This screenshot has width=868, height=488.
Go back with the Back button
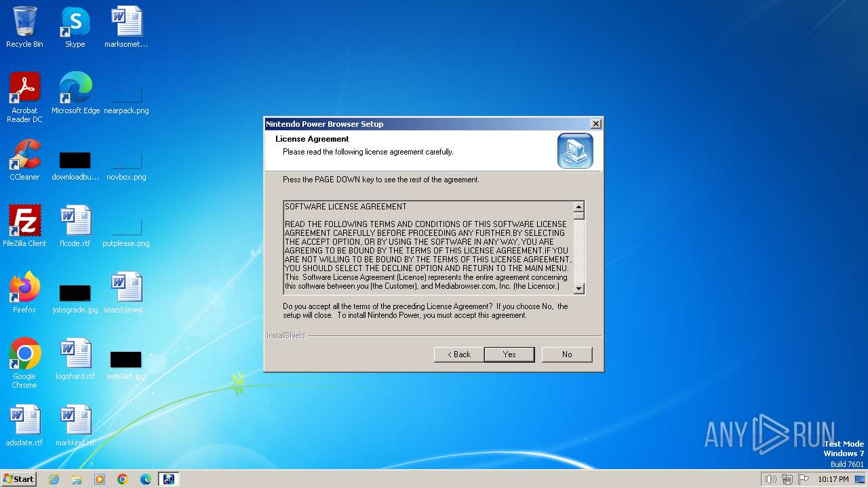[459, 354]
